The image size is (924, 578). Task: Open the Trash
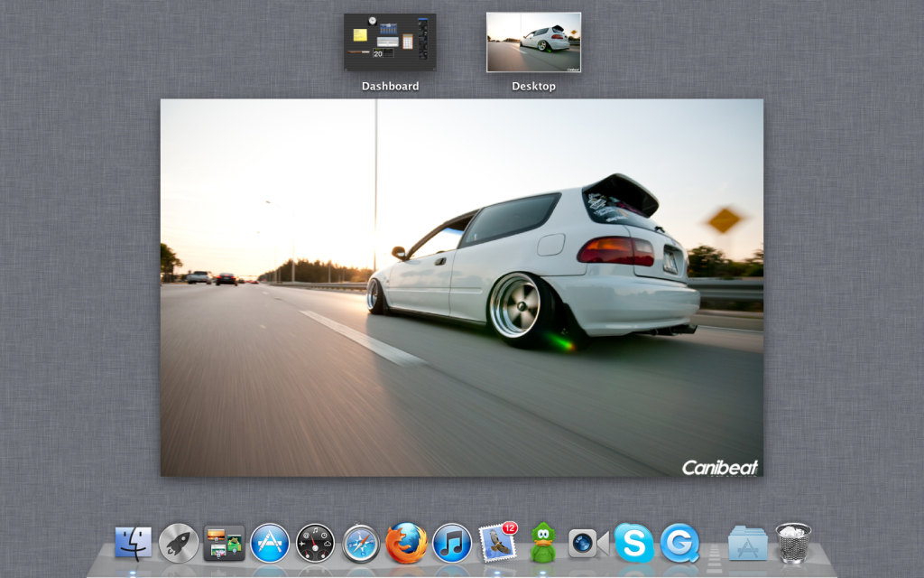click(792, 544)
